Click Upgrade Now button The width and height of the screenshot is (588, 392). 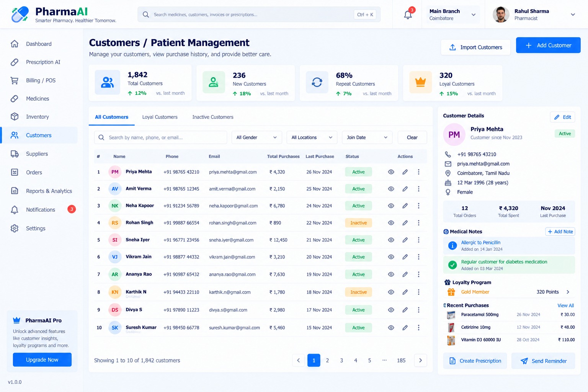click(42, 360)
